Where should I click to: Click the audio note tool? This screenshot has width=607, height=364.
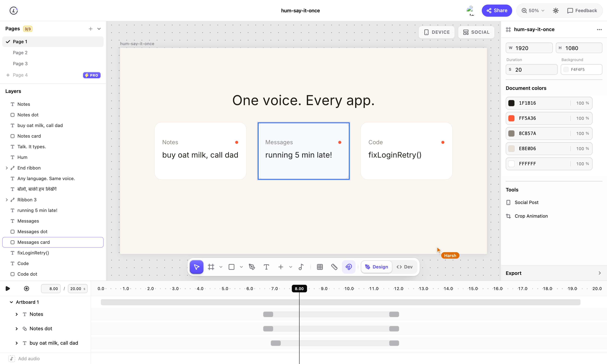click(x=301, y=267)
